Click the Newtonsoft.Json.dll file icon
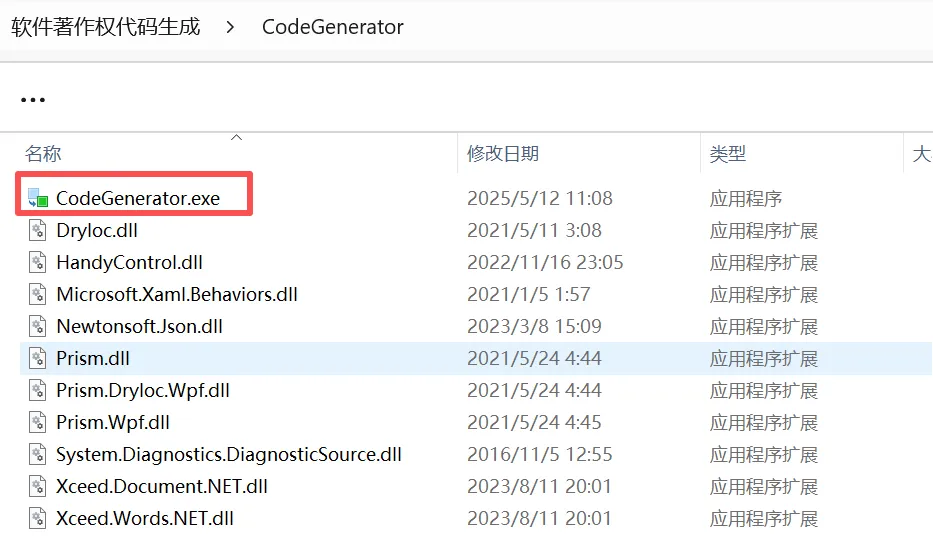 (38, 327)
